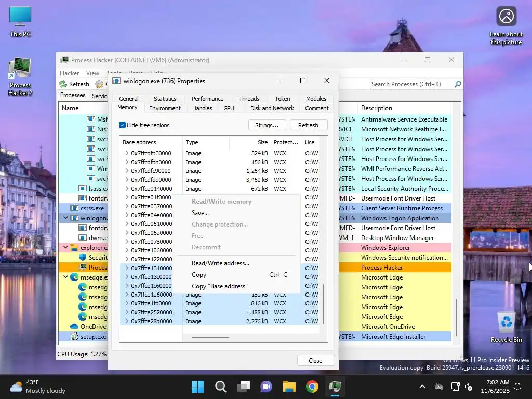Click the lsass.exe process icon
The height and width of the screenshot is (399, 532).
[x=83, y=188]
